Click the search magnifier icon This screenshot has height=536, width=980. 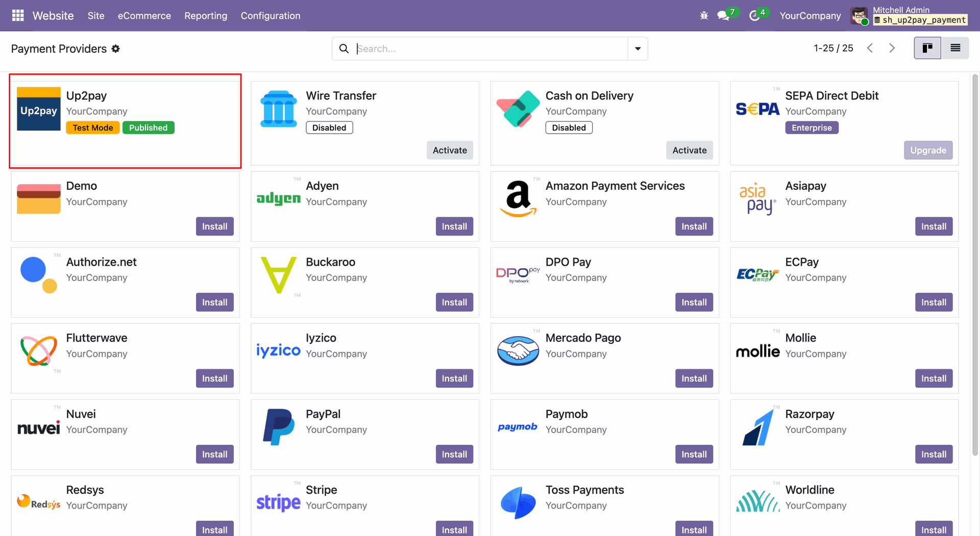click(x=344, y=48)
